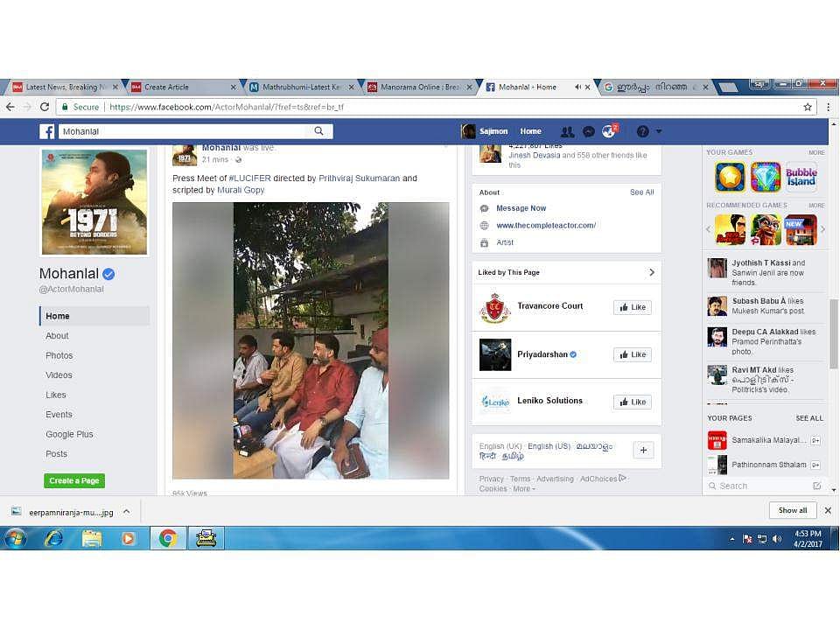Mute the Mohanlal - Home tab audio
This screenshot has height=630, width=840.
click(577, 87)
